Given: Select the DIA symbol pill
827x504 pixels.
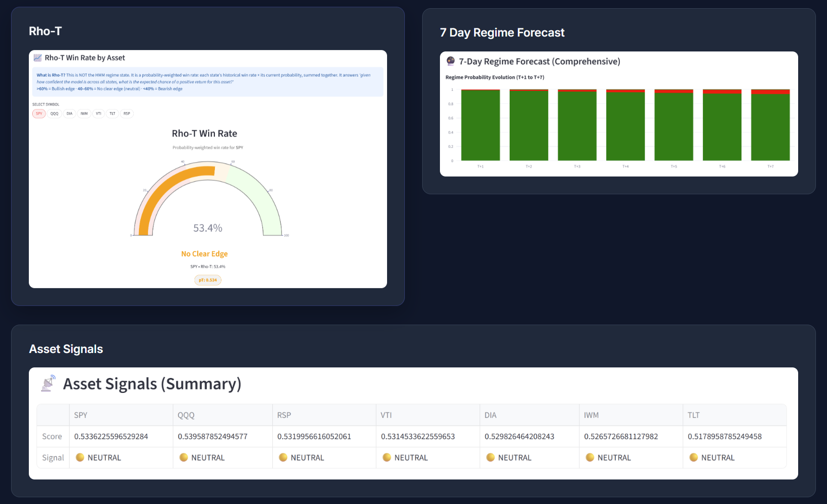Looking at the screenshot, I should [x=69, y=114].
